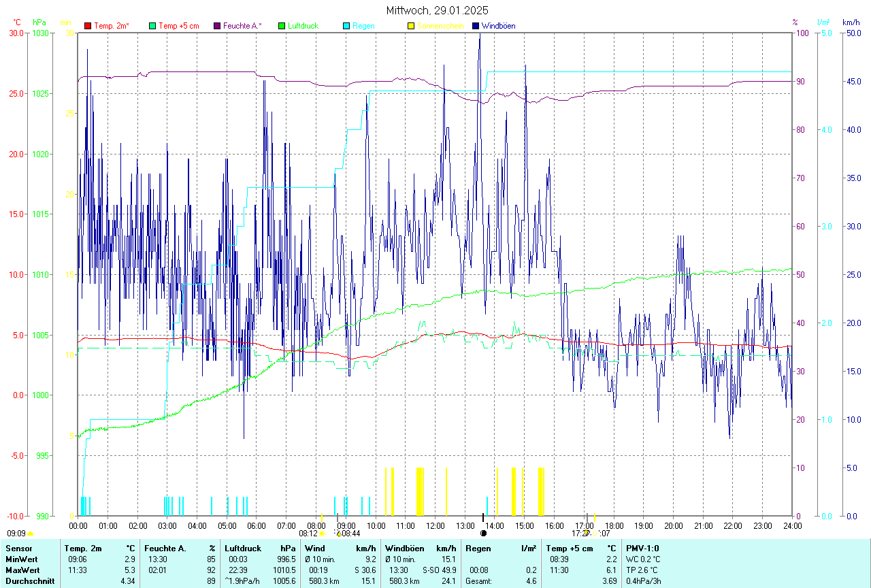Click the green Temp +5 cm legend square
871x588 pixels.
152,26
